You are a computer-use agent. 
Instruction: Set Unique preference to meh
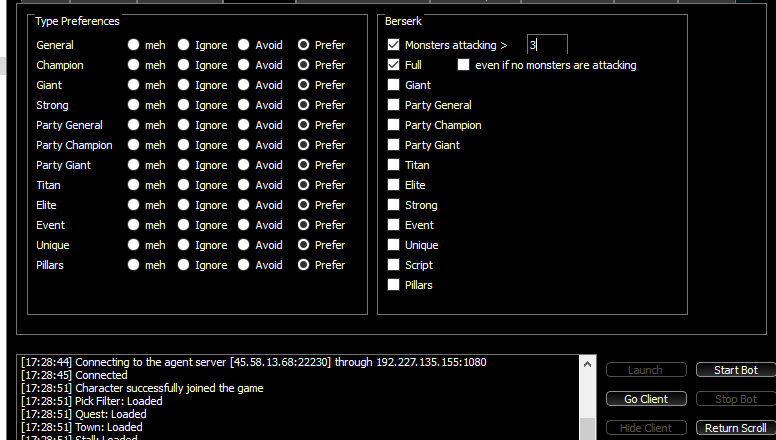pos(133,245)
